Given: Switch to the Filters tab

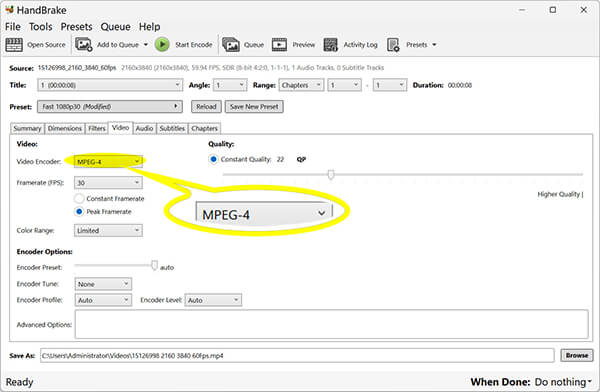Looking at the screenshot, I should 97,128.
